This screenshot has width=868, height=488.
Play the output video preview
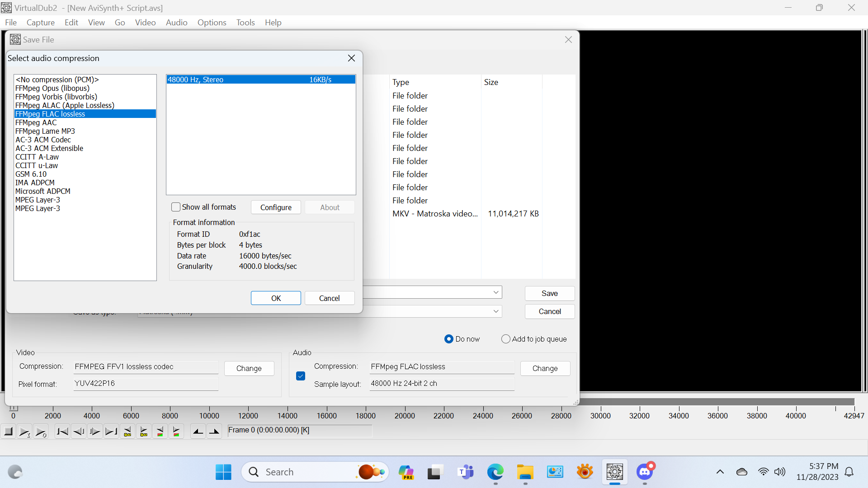click(x=41, y=432)
